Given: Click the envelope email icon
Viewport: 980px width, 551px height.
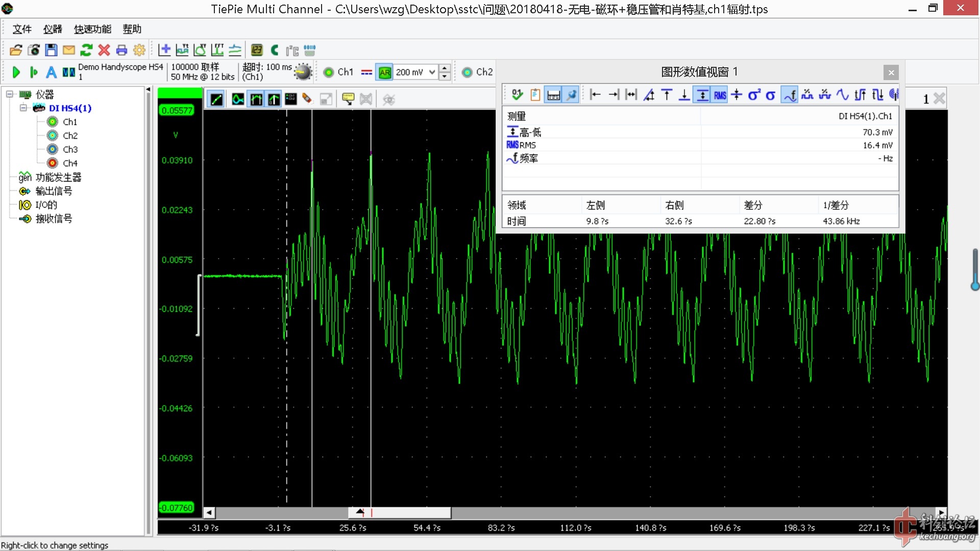Looking at the screenshot, I should (x=69, y=50).
